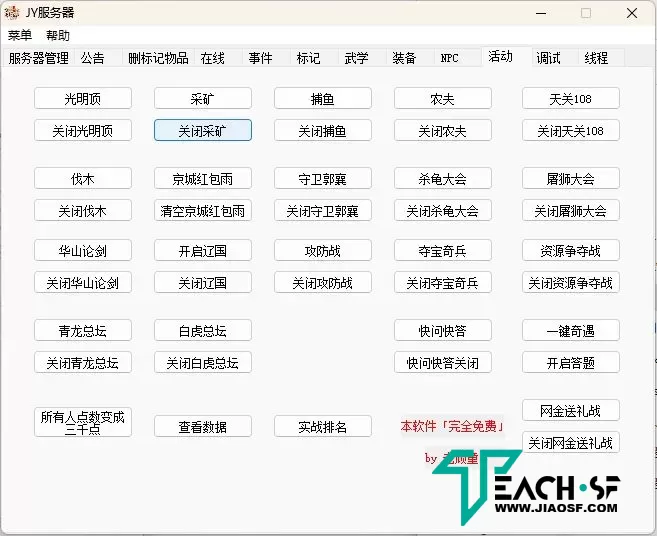This screenshot has height=536, width=657.
Task: Start the 天关108 event
Action: click(571, 98)
